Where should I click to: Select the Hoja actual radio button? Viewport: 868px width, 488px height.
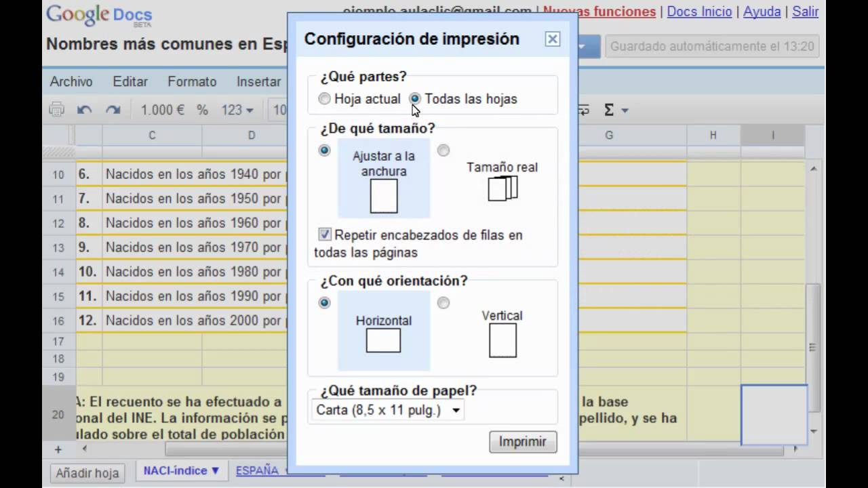click(325, 99)
